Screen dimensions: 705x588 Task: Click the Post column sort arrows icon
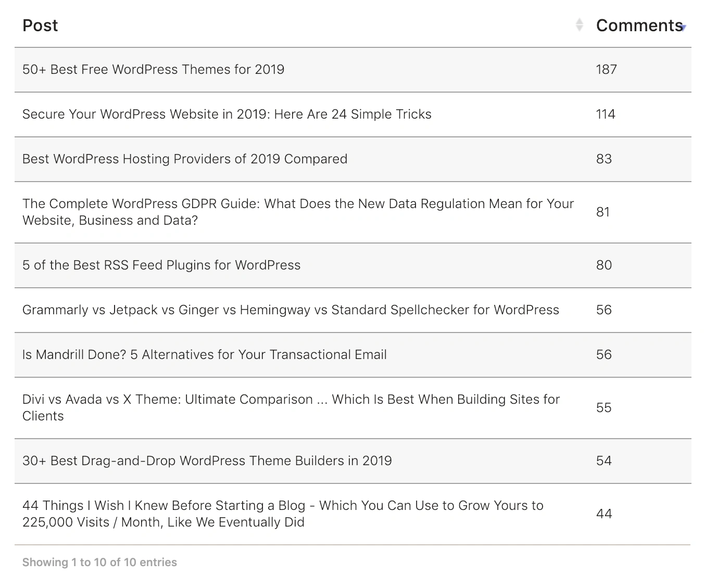(x=579, y=25)
